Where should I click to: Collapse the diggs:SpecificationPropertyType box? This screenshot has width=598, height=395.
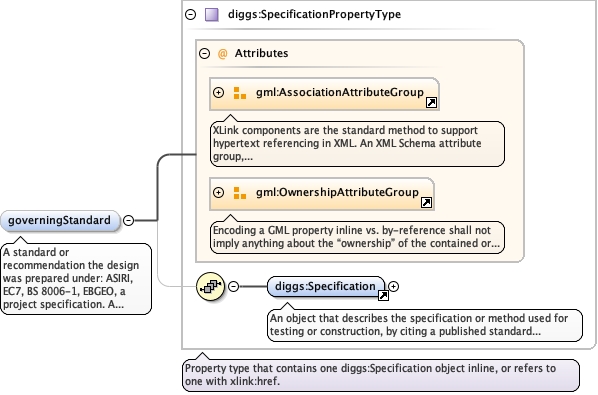(191, 14)
